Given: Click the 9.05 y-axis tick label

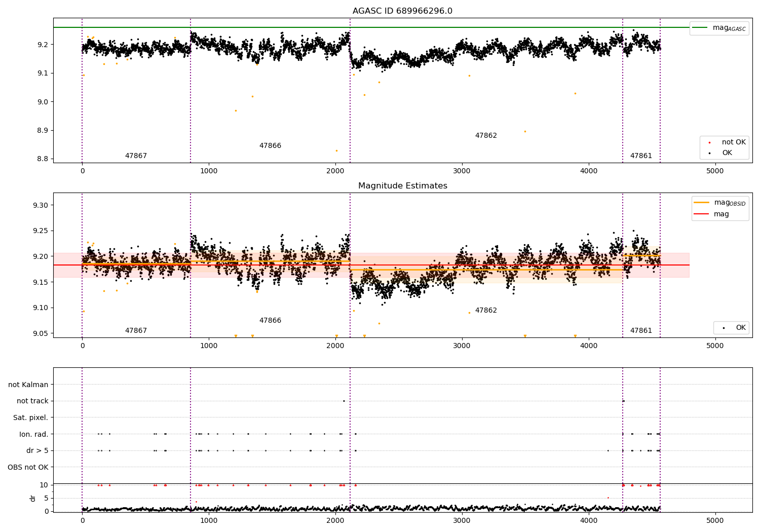Looking at the screenshot, I should point(41,333).
